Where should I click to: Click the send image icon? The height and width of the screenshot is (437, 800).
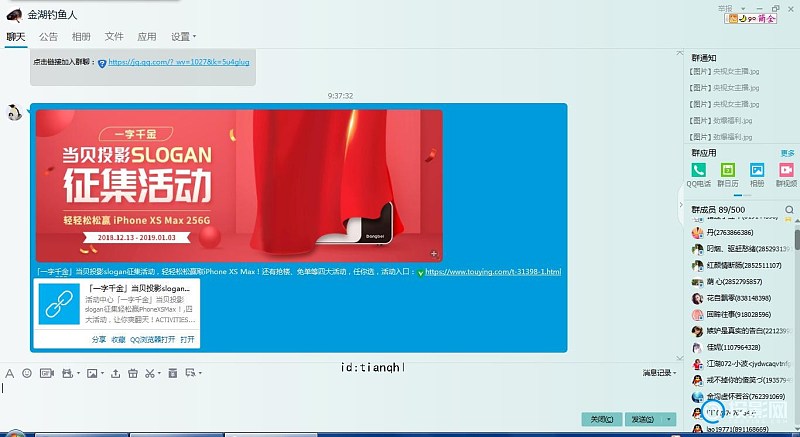[x=92, y=374]
